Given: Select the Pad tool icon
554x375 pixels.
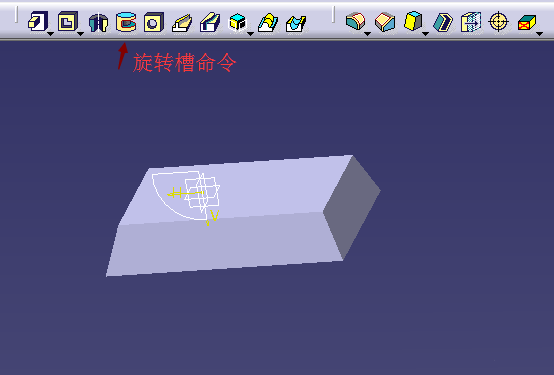Looking at the screenshot, I should click(x=38, y=22).
